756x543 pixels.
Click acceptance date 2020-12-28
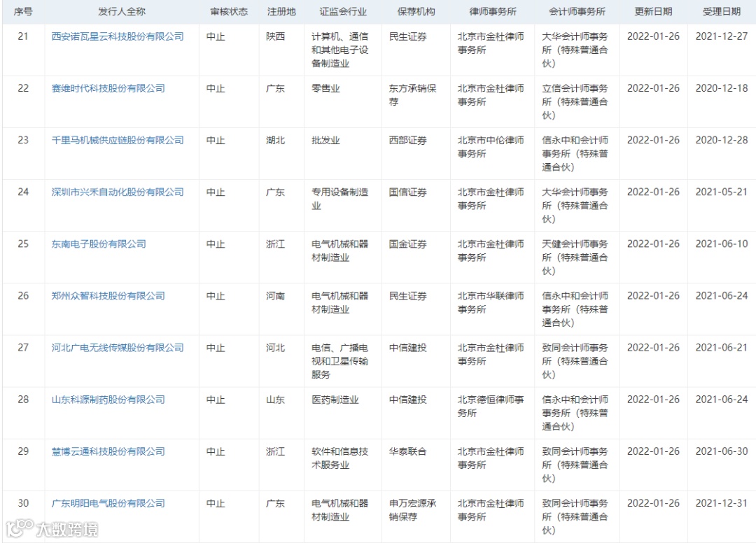[722, 140]
